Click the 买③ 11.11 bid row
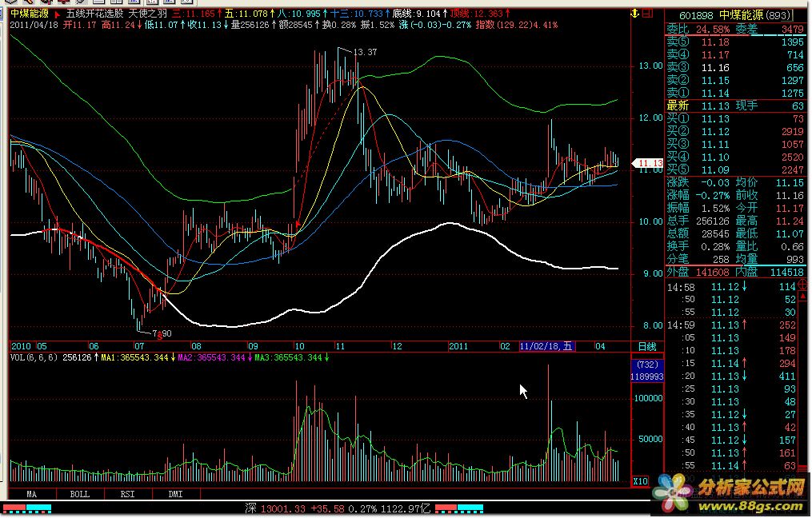Viewport: 812px width, 518px height. [735, 145]
